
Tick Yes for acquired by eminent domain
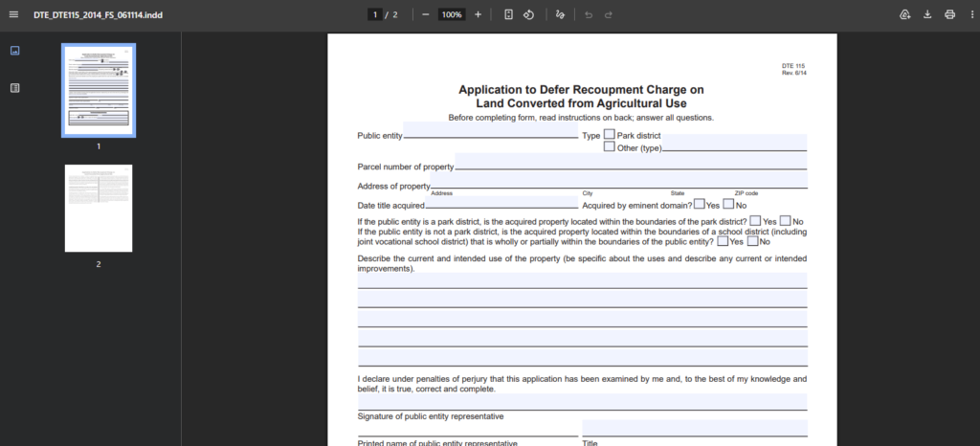click(700, 204)
